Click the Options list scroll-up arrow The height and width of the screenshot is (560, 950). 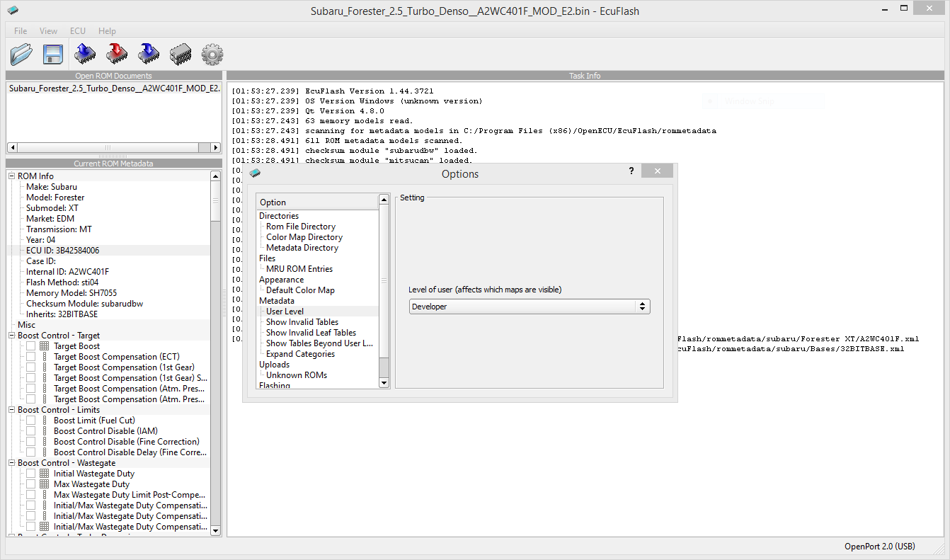click(384, 200)
